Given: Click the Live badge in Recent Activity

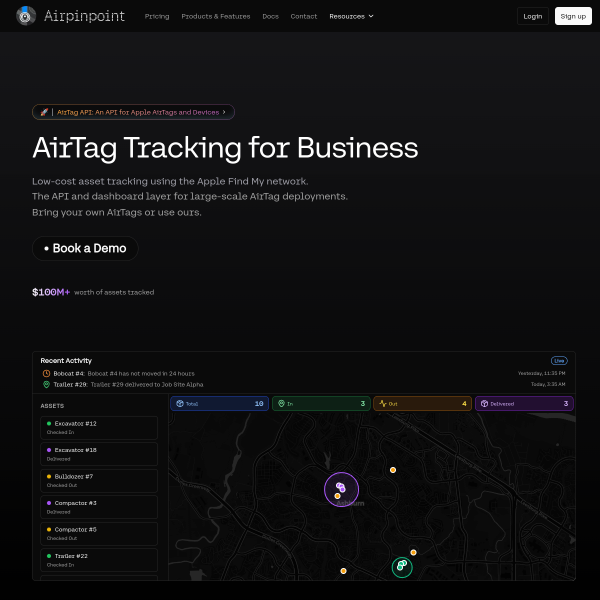Looking at the screenshot, I should [559, 360].
